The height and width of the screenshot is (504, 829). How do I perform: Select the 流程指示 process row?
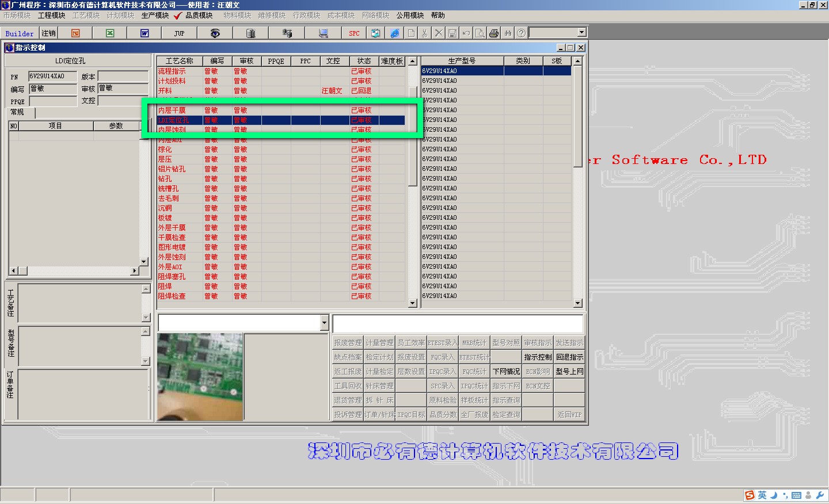coord(281,71)
